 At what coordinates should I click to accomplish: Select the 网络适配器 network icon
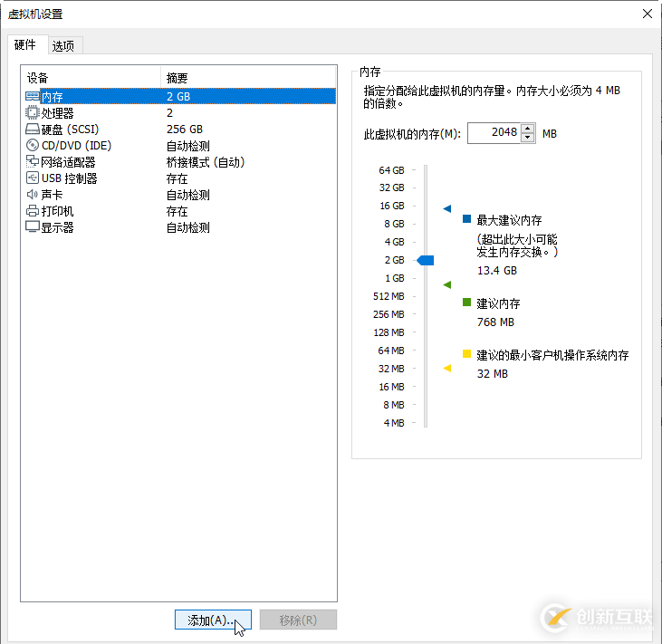(x=33, y=162)
